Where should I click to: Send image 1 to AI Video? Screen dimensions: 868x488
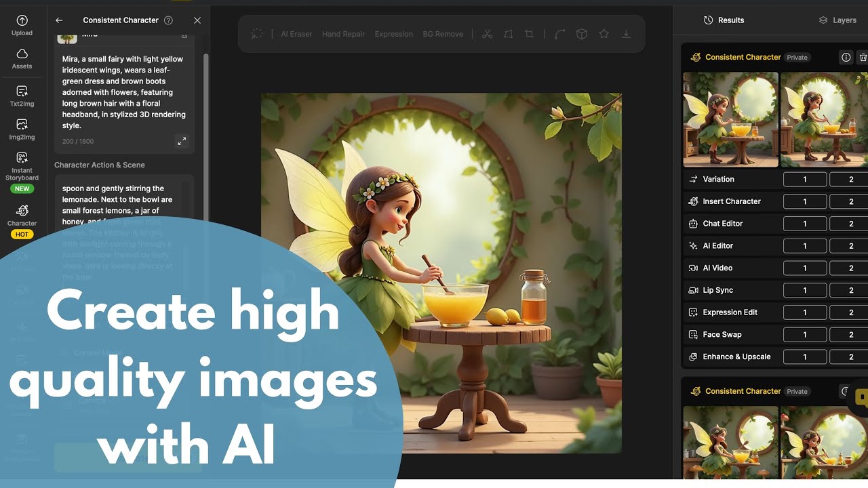pos(805,268)
